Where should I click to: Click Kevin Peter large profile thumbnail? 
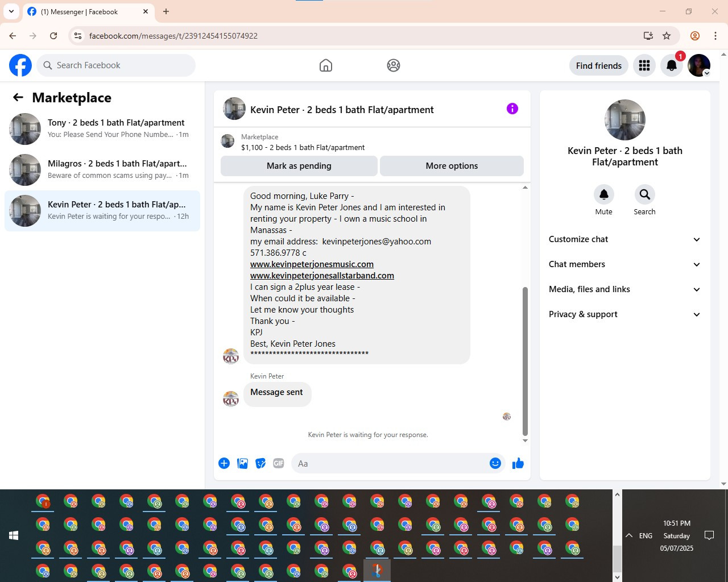(624, 120)
